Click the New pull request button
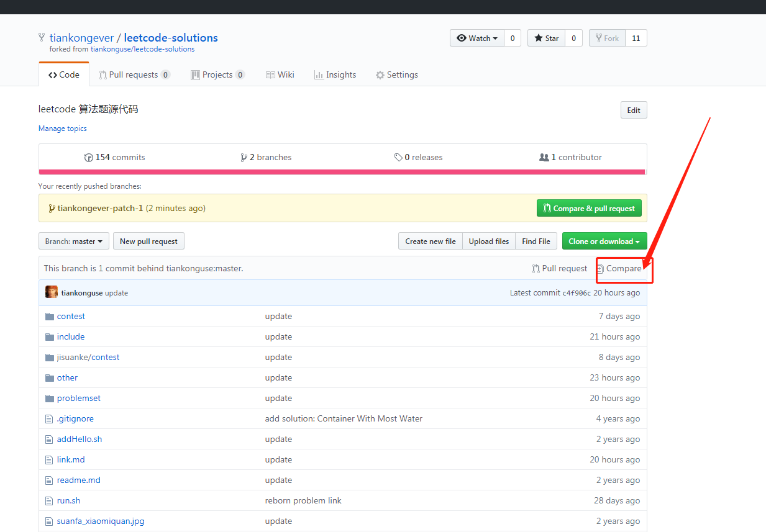 148,241
